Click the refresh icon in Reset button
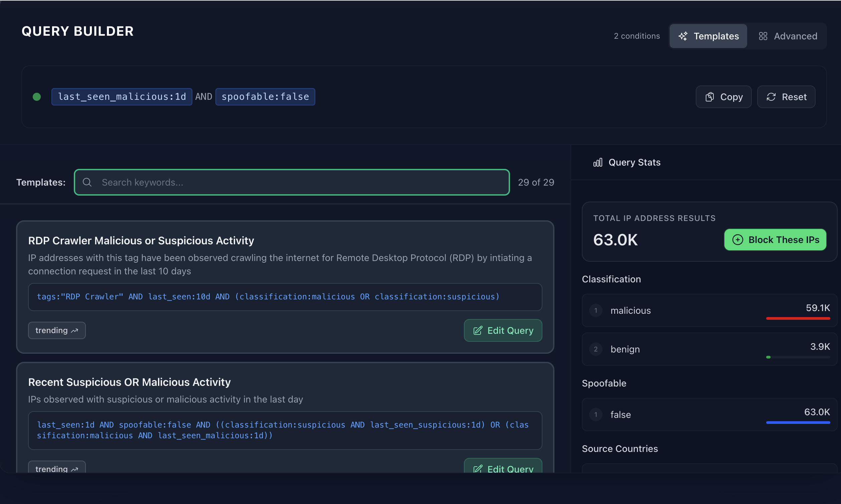This screenshot has height=504, width=841. click(x=771, y=97)
